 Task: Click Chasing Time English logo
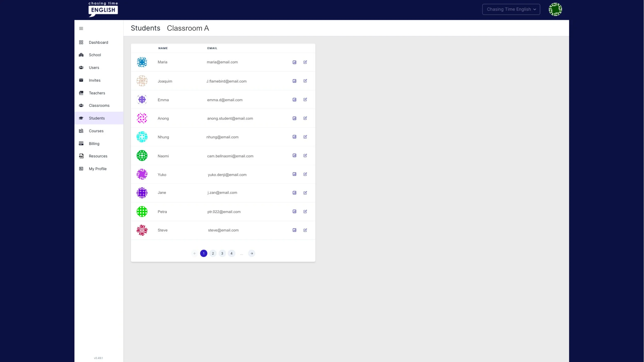tap(103, 10)
